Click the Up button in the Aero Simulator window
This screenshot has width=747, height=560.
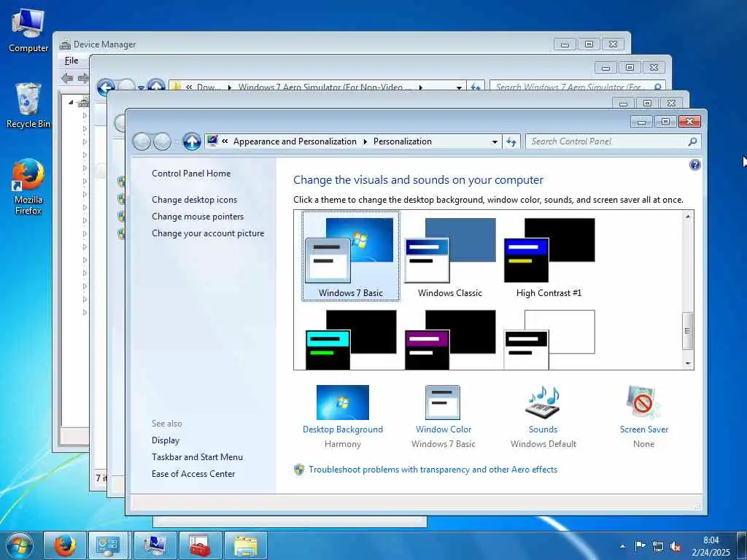(156, 87)
